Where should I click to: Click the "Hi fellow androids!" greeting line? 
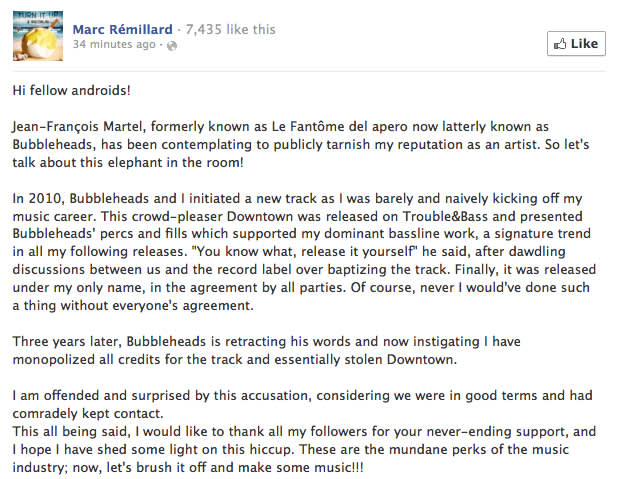pos(72,91)
